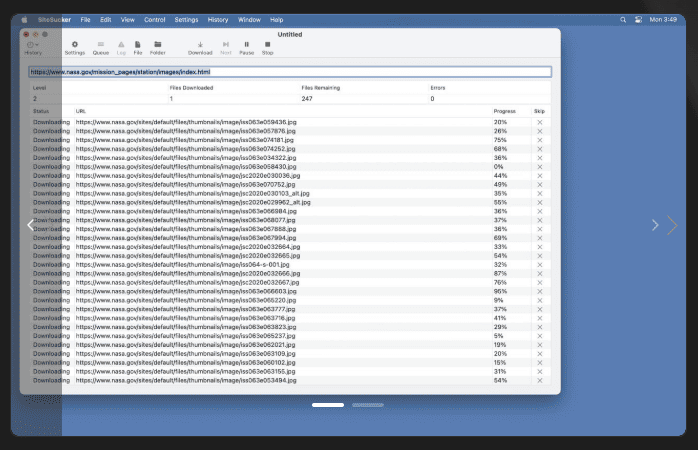Viewport: 698px width, 450px height.
Task: Click the Skip column header
Action: pos(539,111)
